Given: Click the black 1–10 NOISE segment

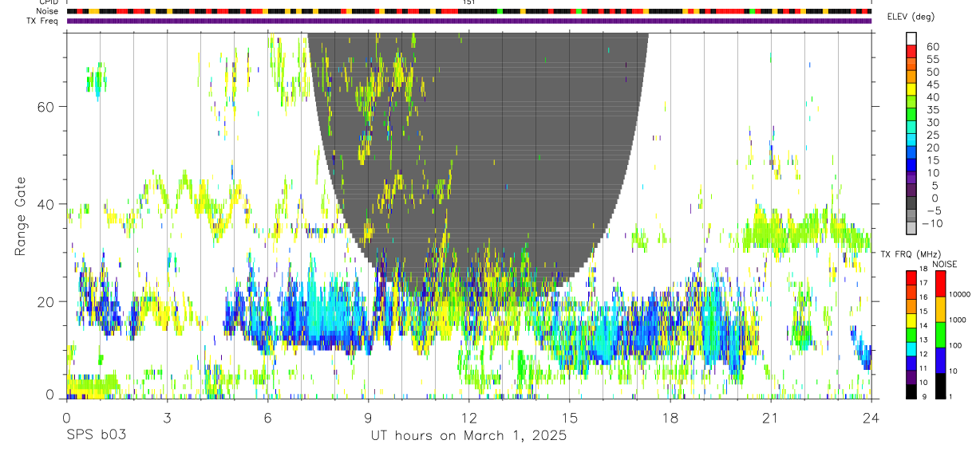Looking at the screenshot, I should click(941, 384).
